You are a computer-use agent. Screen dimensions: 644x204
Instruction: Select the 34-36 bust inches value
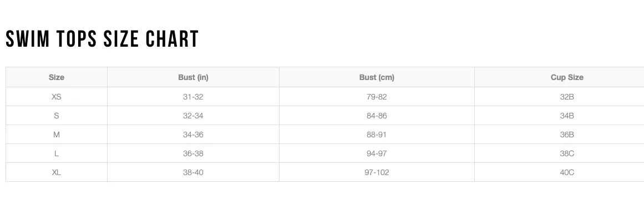point(193,135)
